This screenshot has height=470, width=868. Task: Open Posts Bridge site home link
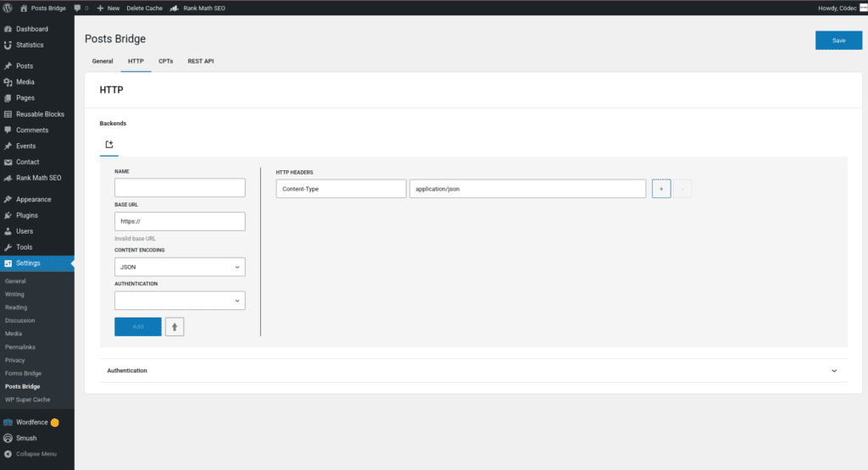pyautogui.click(x=43, y=8)
